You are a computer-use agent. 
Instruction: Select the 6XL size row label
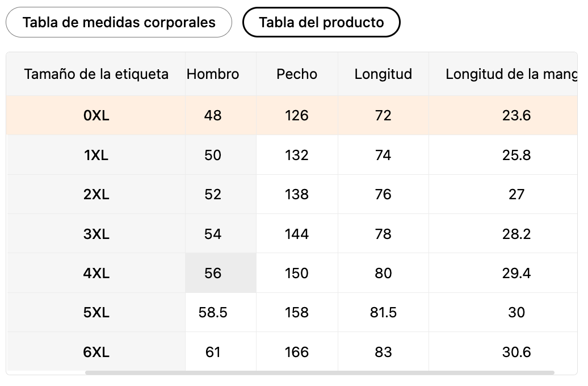tap(96, 353)
